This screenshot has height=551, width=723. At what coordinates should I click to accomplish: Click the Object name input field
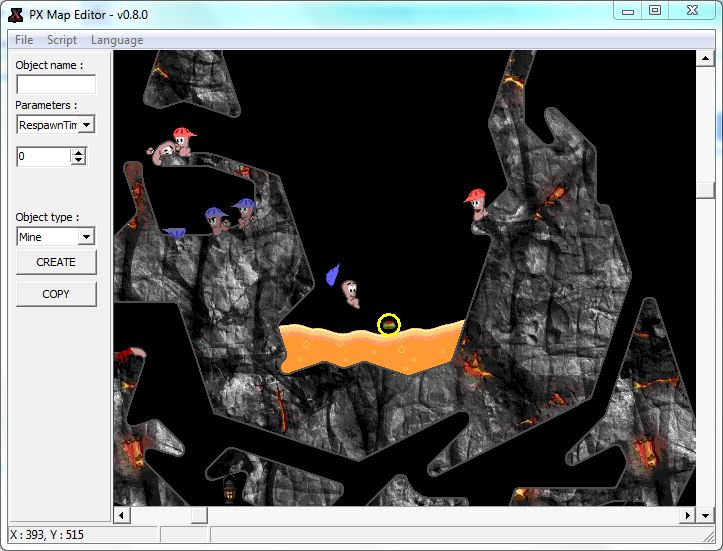(56, 84)
